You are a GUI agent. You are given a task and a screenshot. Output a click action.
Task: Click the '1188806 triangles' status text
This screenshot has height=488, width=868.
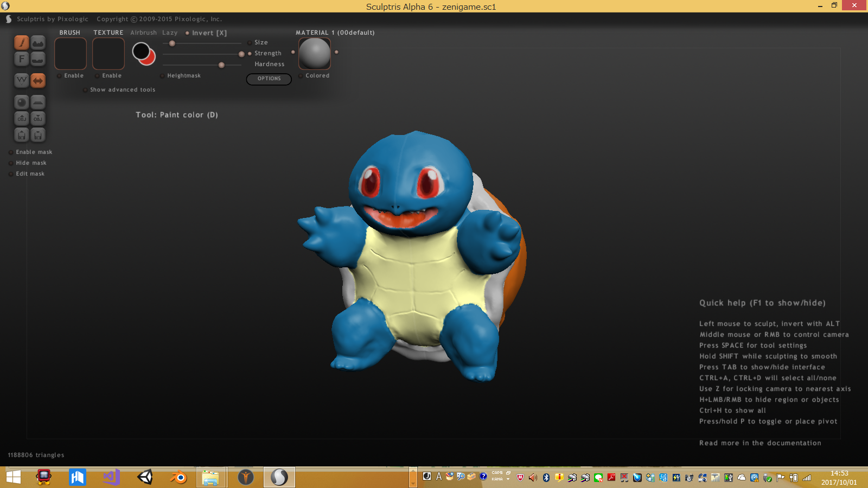36,455
